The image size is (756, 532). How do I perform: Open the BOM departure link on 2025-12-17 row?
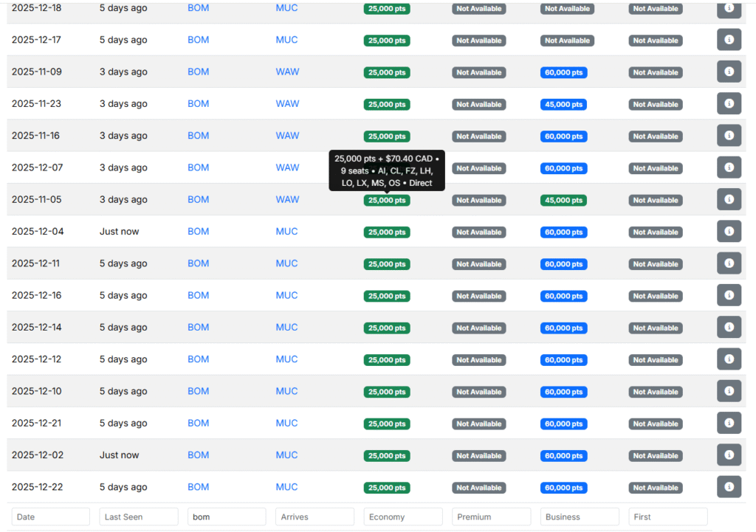pyautogui.click(x=198, y=40)
